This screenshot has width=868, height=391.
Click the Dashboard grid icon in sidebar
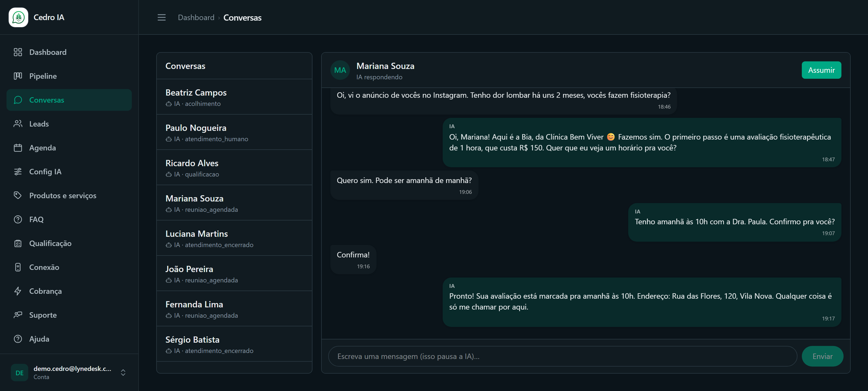click(18, 52)
